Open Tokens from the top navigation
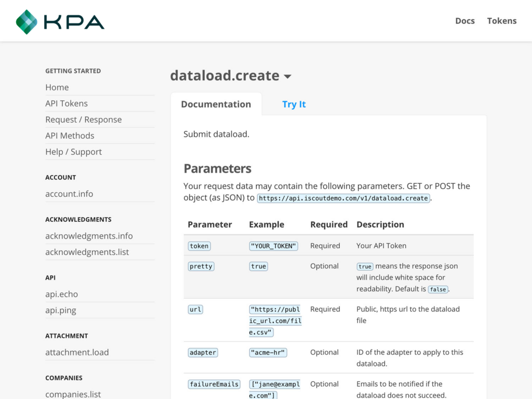The height and width of the screenshot is (399, 532). pyautogui.click(x=501, y=21)
